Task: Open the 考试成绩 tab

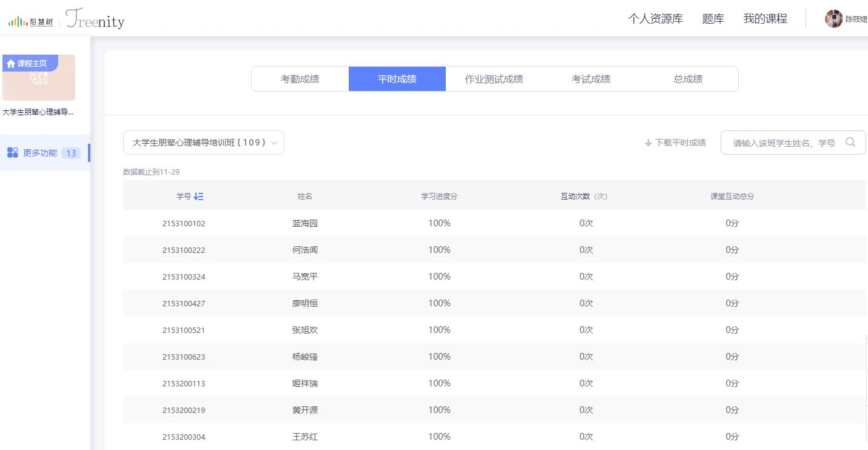Action: [x=591, y=79]
